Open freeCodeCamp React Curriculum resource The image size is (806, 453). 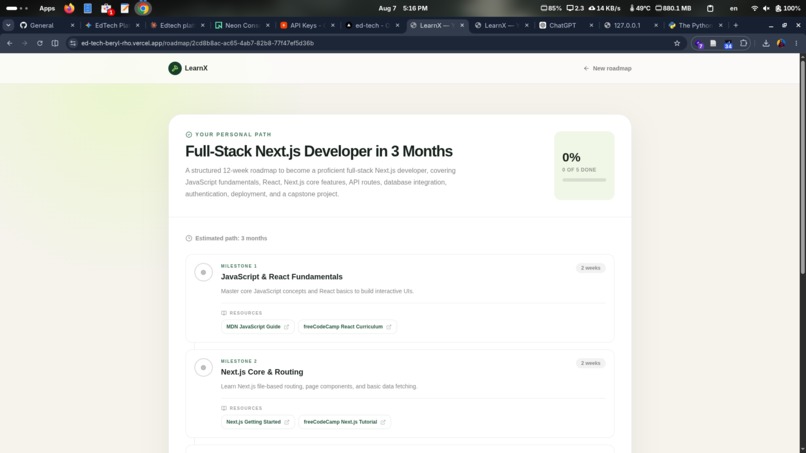tap(347, 327)
